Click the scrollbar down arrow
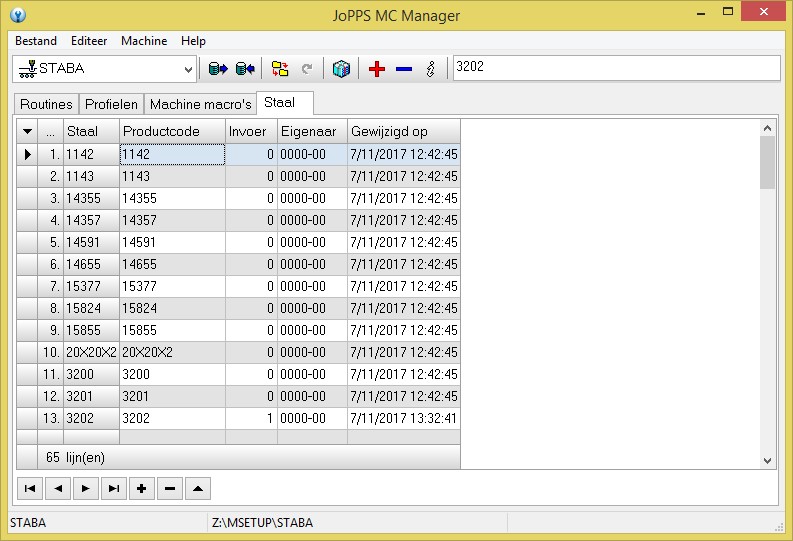The height and width of the screenshot is (541, 793). tap(767, 461)
